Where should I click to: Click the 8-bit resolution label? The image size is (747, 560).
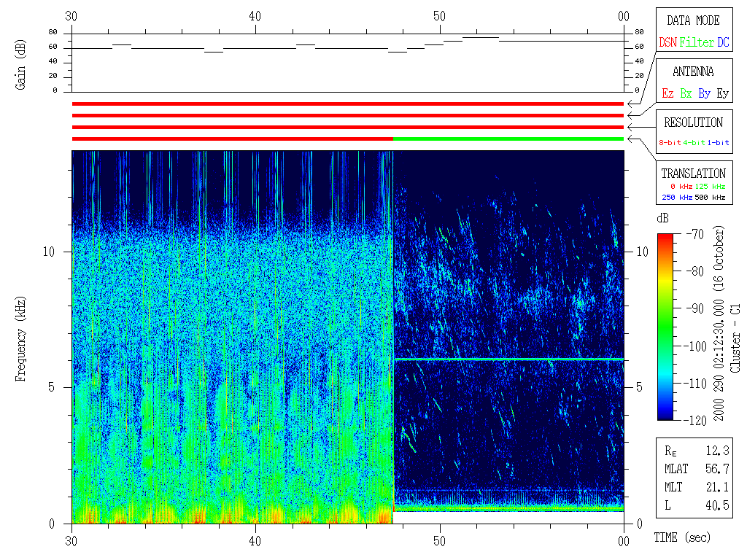[670, 143]
